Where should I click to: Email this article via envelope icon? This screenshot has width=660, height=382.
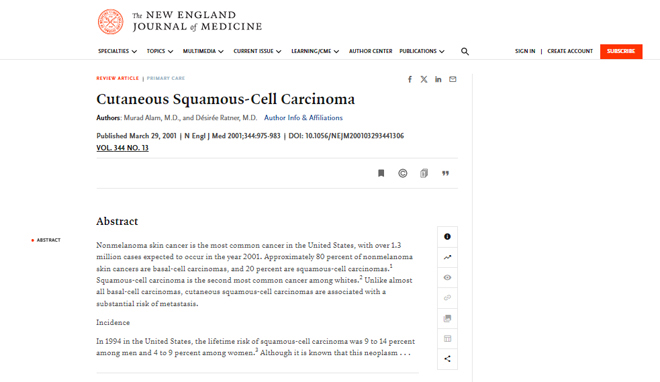tap(452, 79)
